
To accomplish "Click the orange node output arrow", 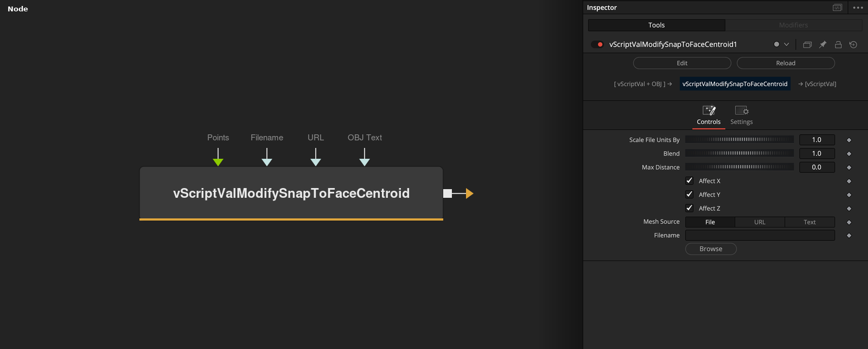I will point(470,193).
